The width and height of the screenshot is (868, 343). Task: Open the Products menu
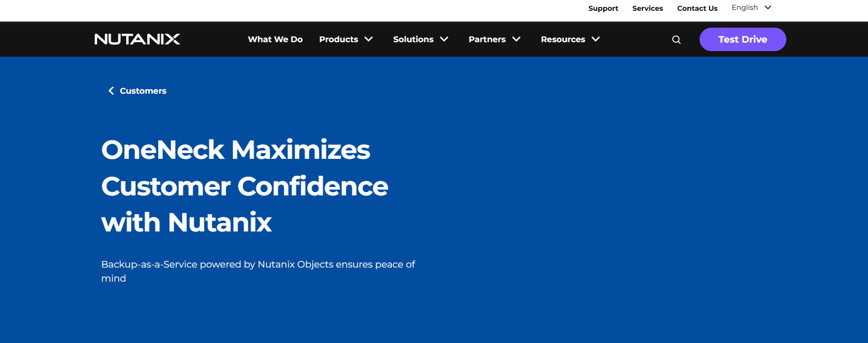pyautogui.click(x=339, y=39)
